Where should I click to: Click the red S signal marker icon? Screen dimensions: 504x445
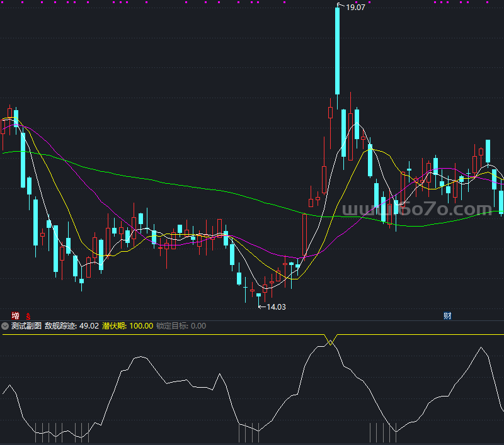[28, 316]
